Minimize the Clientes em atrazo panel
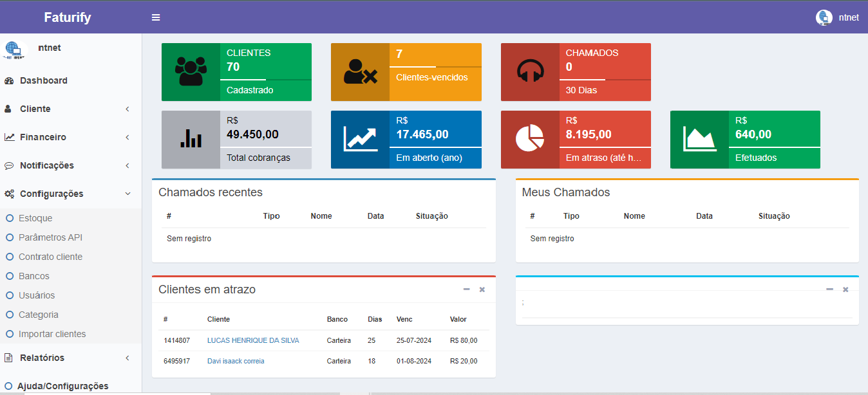The height and width of the screenshot is (395, 868). [x=466, y=289]
